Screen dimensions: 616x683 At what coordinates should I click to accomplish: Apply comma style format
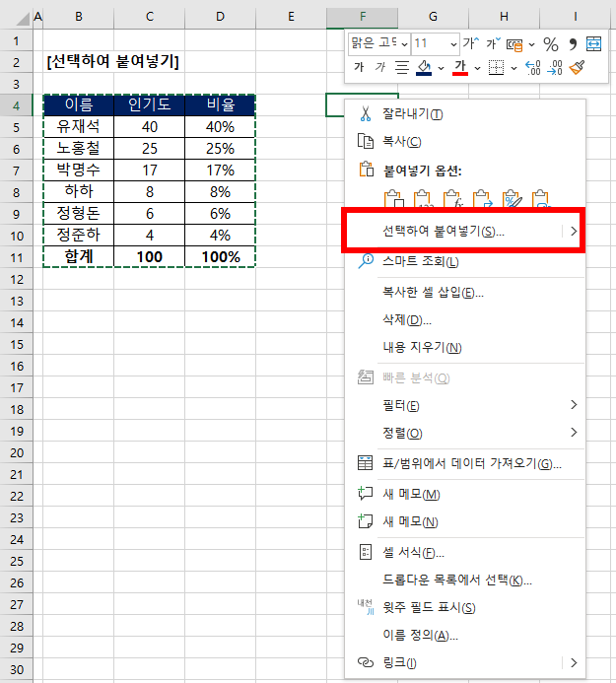(573, 44)
